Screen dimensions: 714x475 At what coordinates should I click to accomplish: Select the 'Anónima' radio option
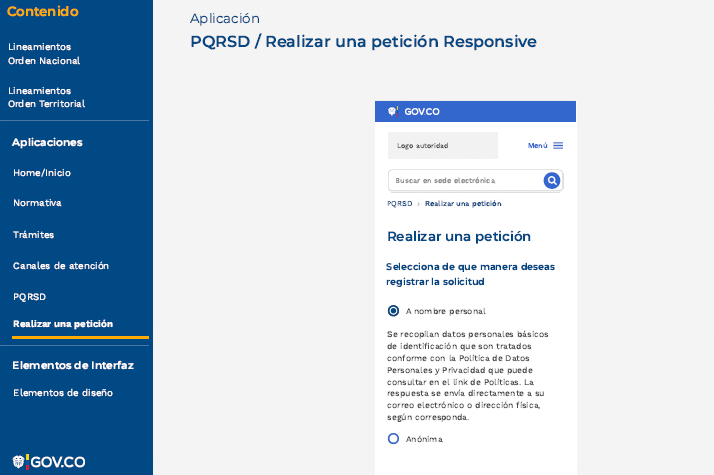(393, 439)
